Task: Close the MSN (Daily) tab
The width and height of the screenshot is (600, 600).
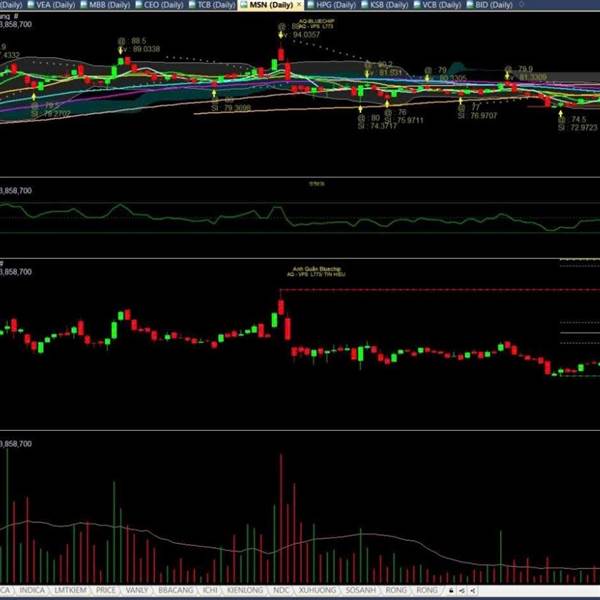Action: click(x=299, y=5)
